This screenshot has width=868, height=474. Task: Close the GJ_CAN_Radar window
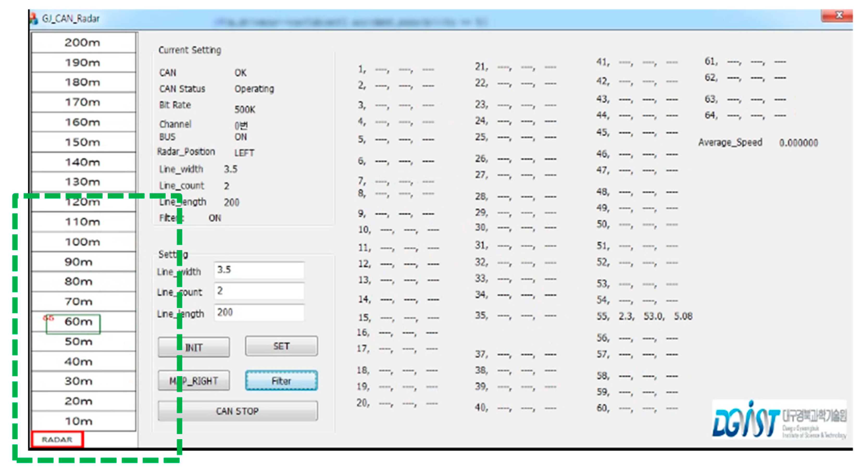coord(839,16)
